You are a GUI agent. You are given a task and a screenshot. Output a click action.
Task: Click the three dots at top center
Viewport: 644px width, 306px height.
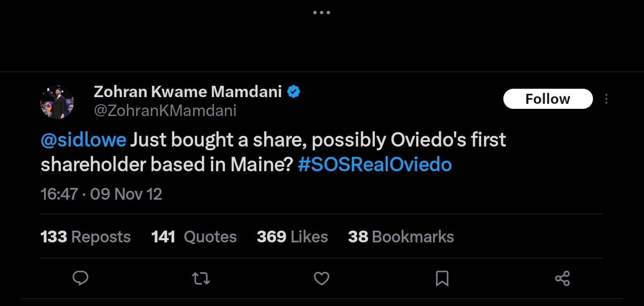(x=322, y=13)
